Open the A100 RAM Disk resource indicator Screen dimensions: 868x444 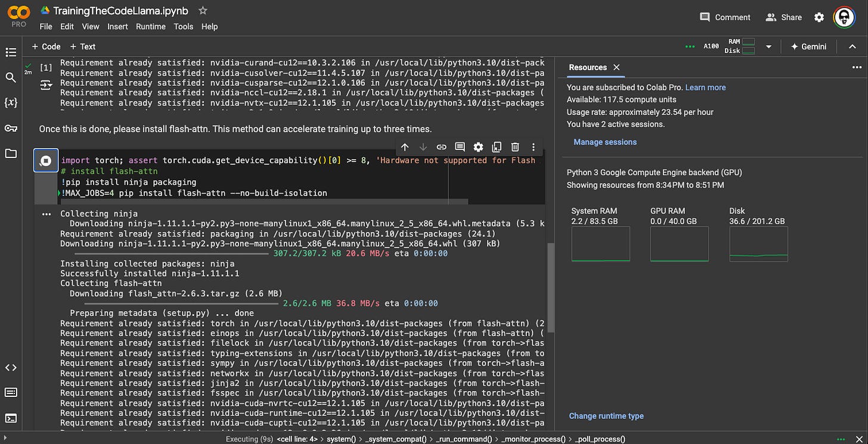click(x=728, y=46)
